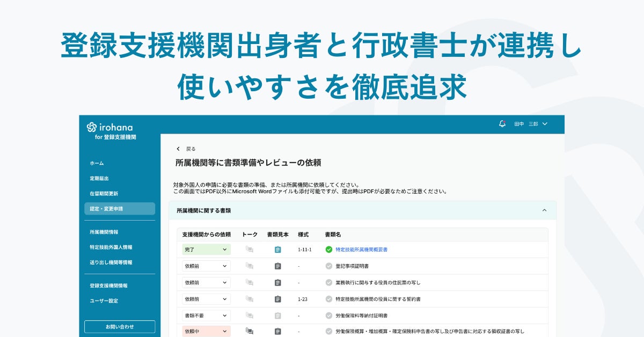Click the 書類見本 column header
Screen dimensions: 644x337
tap(277, 235)
